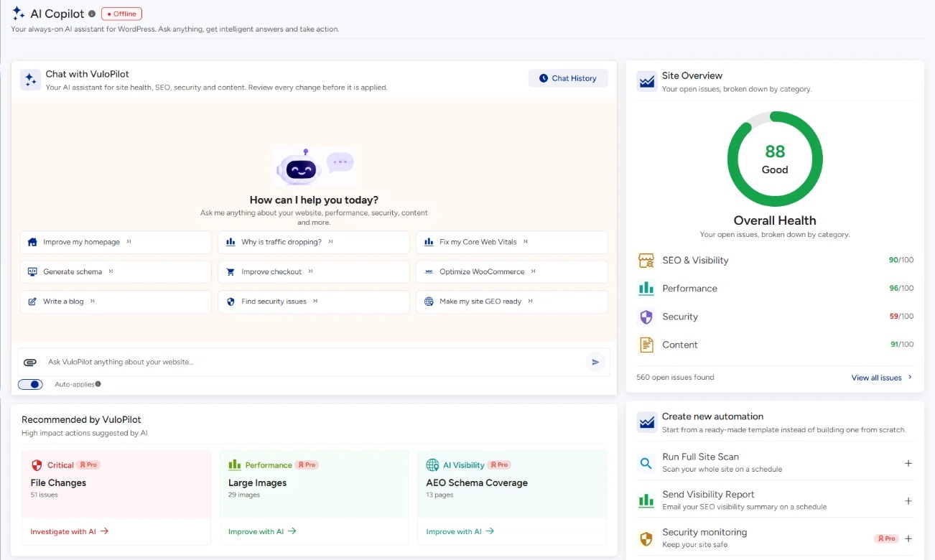The image size is (935, 560).
Task: Choose the Improve checkout suggestion
Action: tap(314, 272)
